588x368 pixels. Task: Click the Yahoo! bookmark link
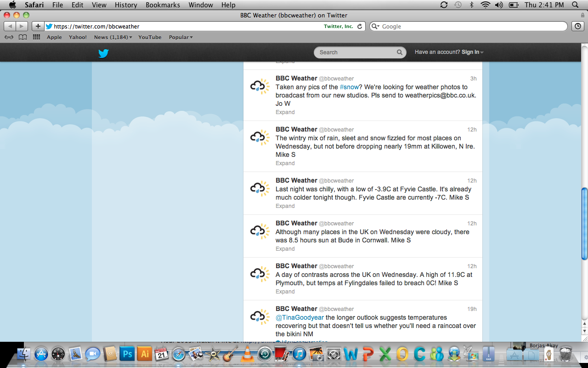point(78,37)
